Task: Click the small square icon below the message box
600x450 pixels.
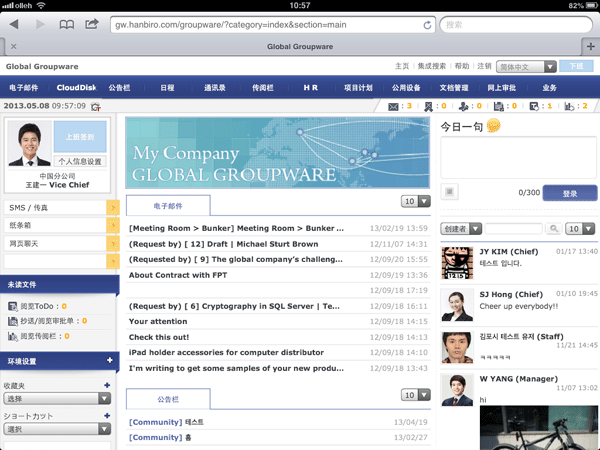Action: click(450, 192)
